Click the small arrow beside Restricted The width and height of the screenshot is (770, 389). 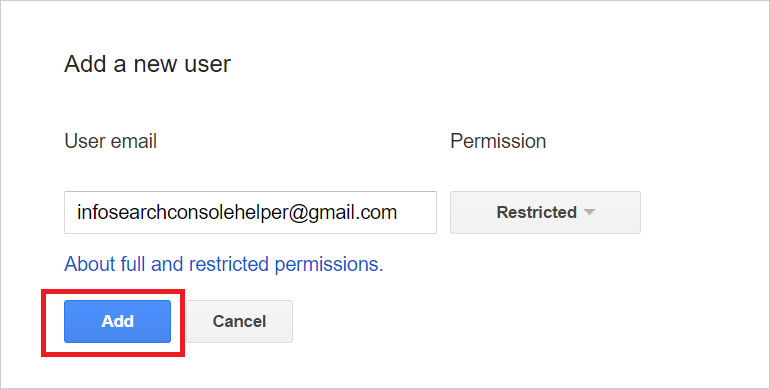click(589, 213)
